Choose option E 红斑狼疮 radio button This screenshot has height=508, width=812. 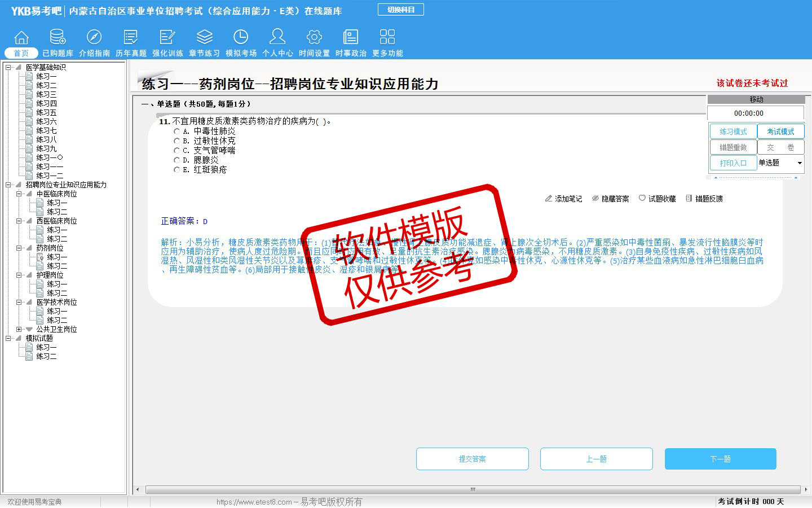tap(176, 170)
